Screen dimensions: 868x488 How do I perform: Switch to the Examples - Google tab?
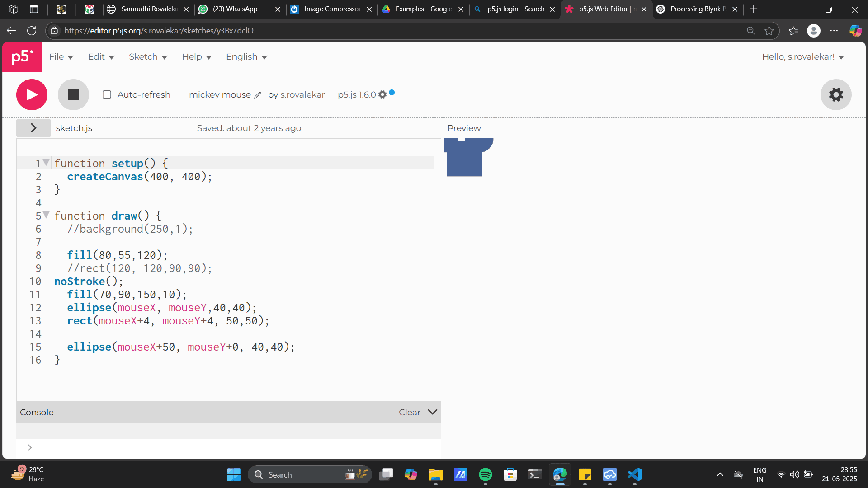click(424, 9)
